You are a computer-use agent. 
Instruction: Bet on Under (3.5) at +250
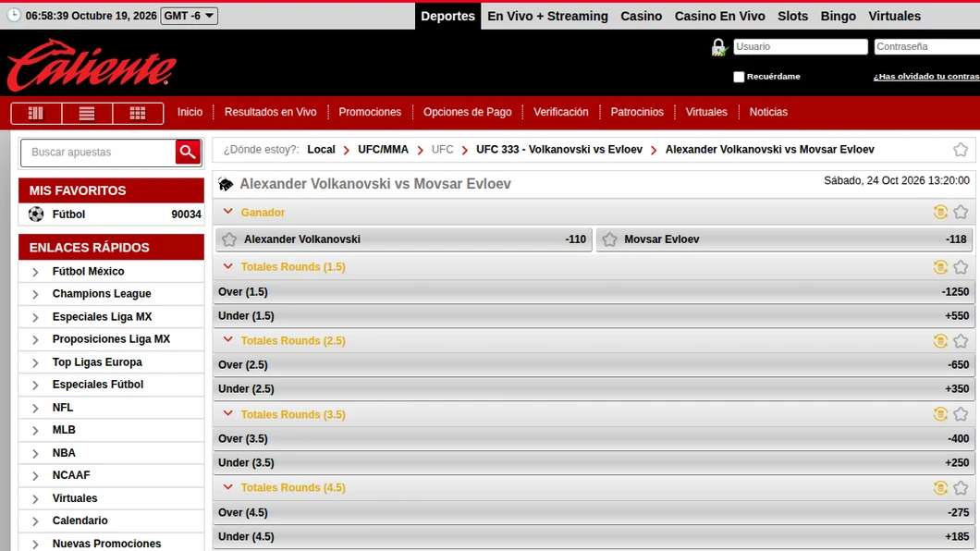594,463
